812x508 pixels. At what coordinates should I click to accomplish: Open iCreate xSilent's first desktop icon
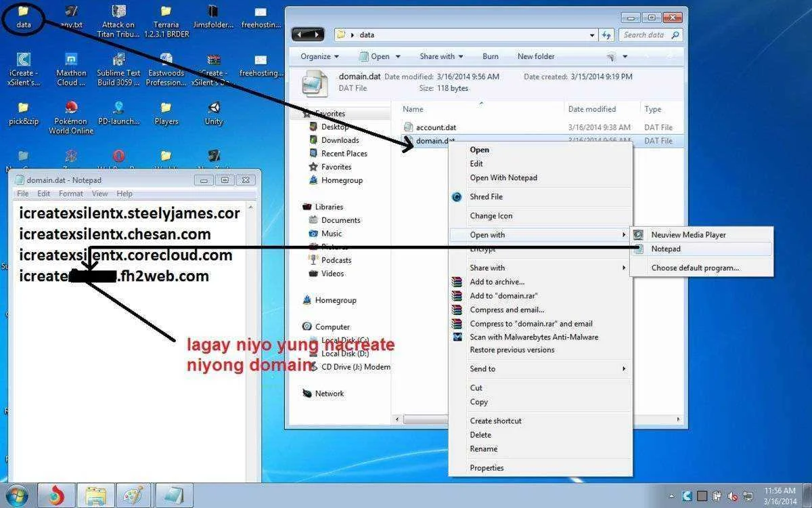pos(24,69)
